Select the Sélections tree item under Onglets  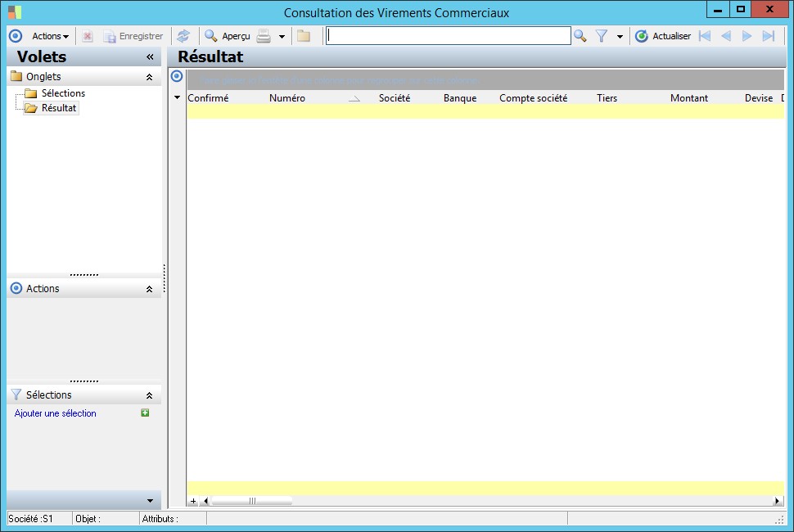click(63, 93)
